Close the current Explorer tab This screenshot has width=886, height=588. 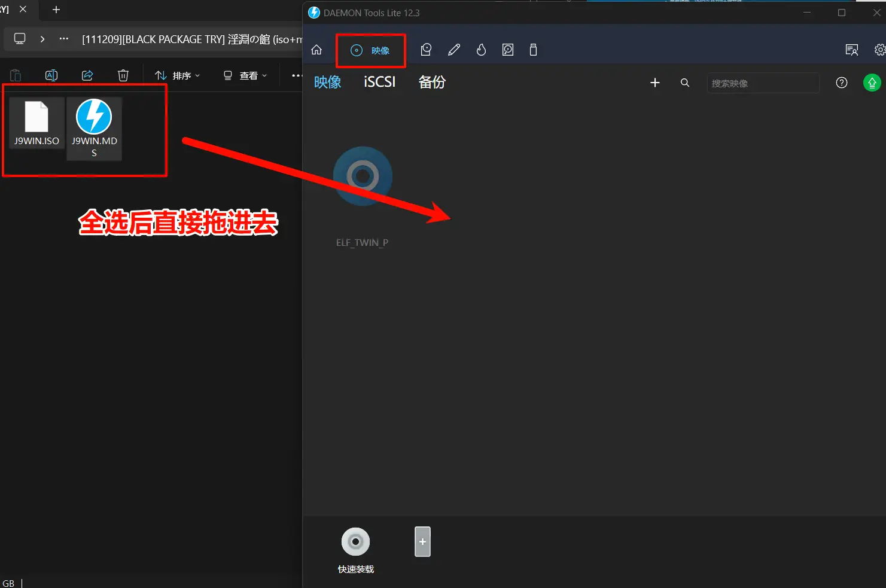(23, 10)
